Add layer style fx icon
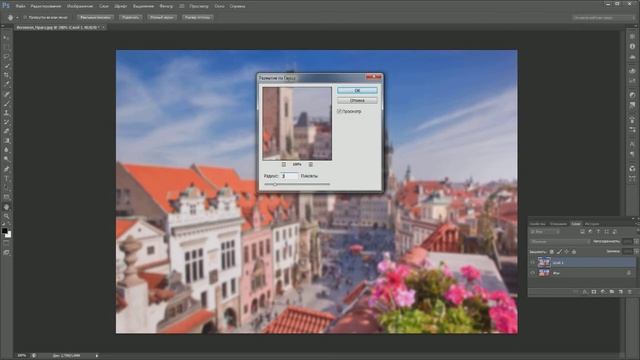This screenshot has width=640, height=360. 585,292
